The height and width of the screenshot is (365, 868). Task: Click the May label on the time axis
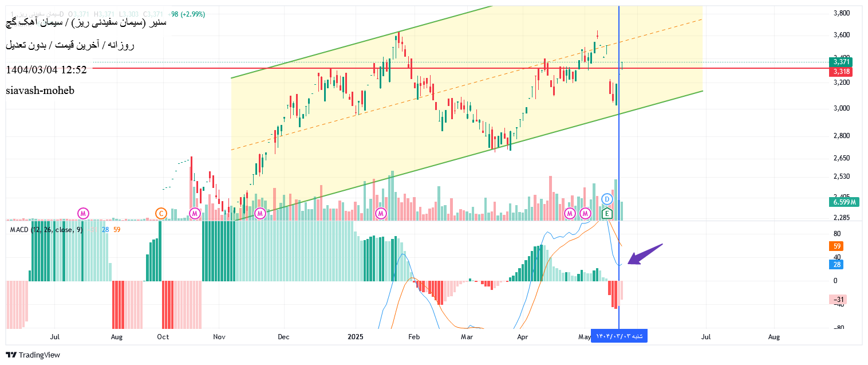pos(584,337)
